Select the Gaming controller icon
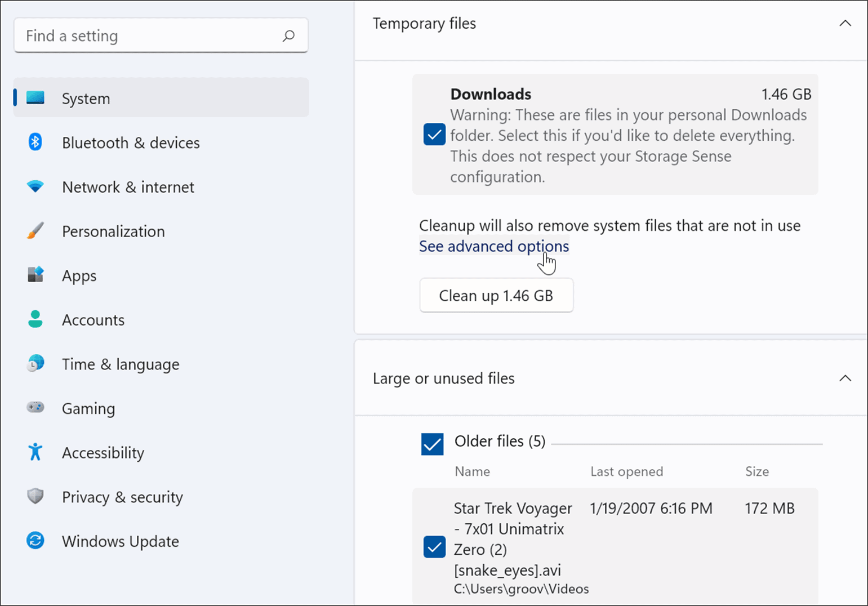 [35, 408]
